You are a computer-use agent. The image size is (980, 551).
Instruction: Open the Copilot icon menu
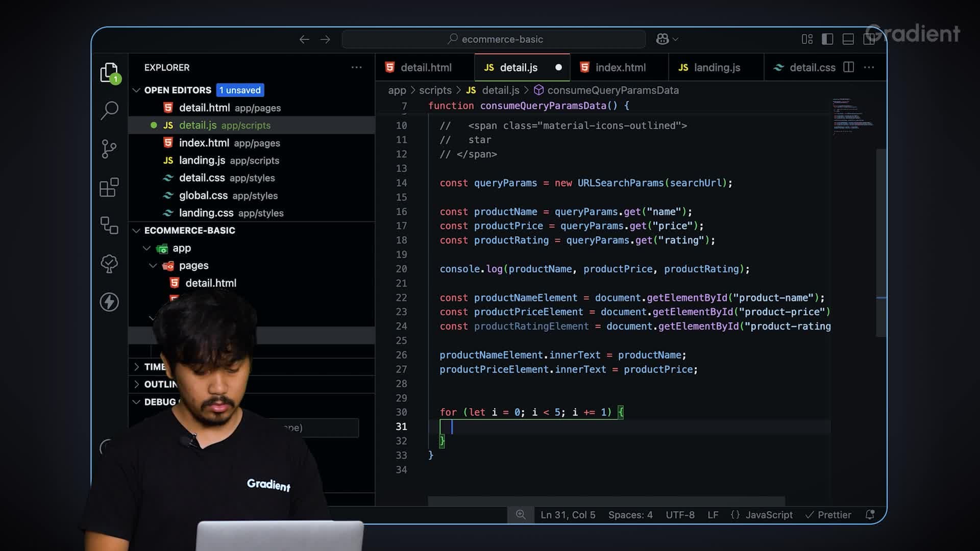click(x=667, y=39)
